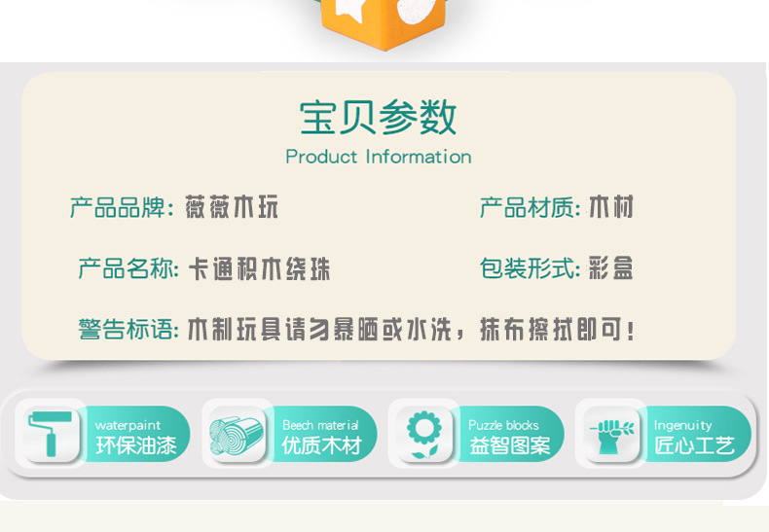Click the hand holding branch icon
This screenshot has height=532, width=769.
(611, 435)
